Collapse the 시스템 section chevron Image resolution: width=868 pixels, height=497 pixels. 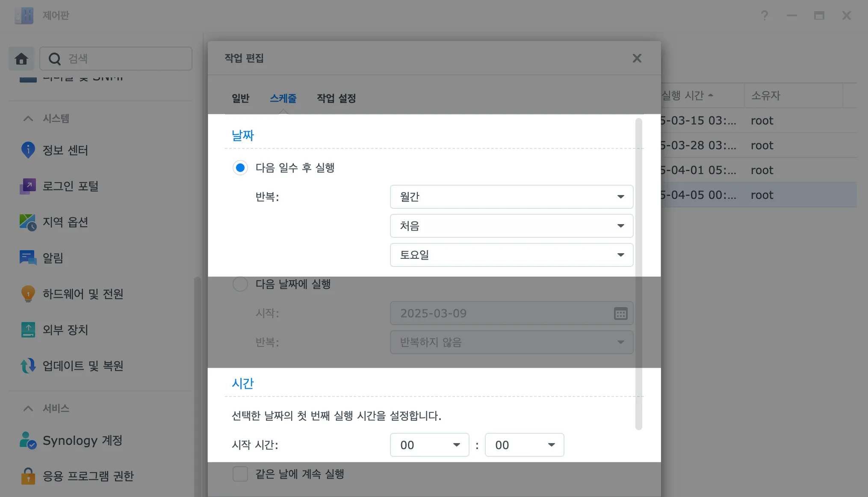(x=28, y=118)
